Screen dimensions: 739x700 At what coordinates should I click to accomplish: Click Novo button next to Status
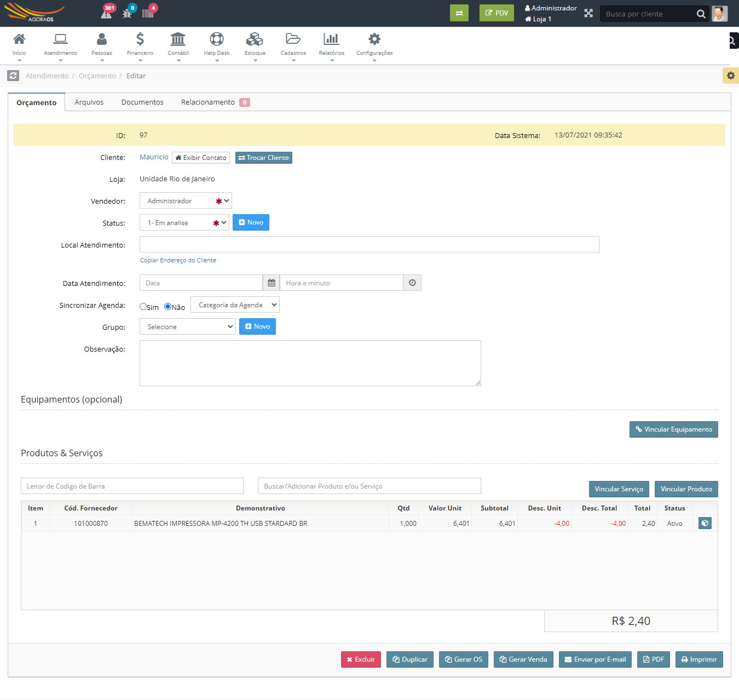click(251, 222)
